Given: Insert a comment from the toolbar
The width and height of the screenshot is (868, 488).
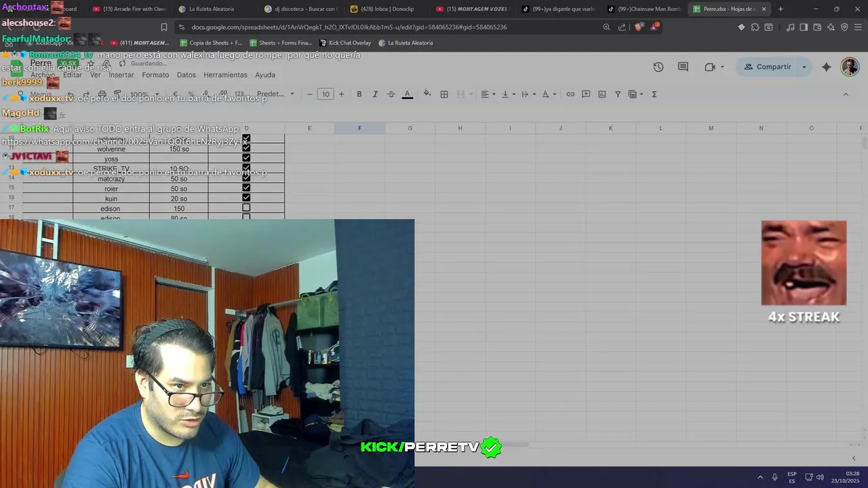Looking at the screenshot, I should click(x=586, y=94).
